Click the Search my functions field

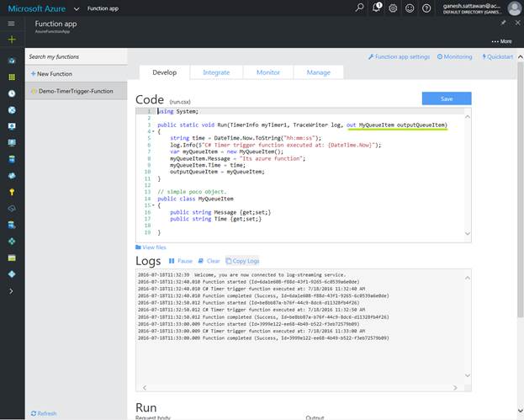76,57
